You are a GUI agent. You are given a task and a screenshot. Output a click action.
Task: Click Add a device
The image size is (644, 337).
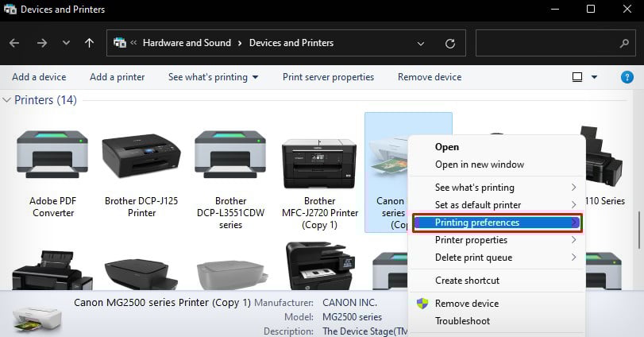[39, 77]
